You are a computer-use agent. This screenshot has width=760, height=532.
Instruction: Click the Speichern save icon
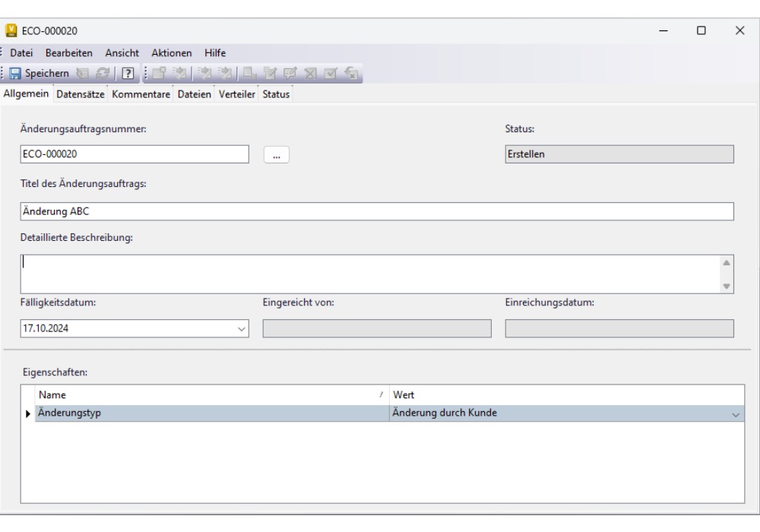(16, 74)
